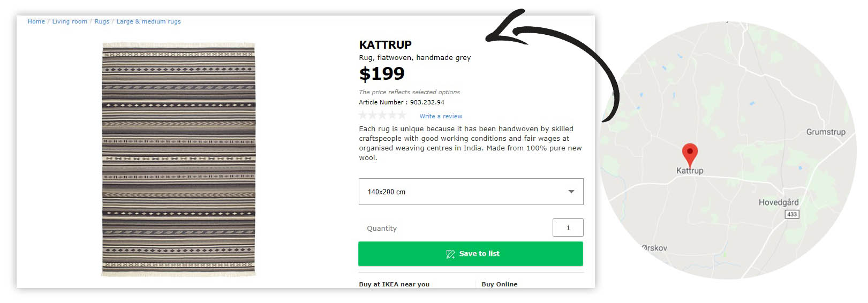Click the Hovedgård town label on the map
The width and height of the screenshot is (868, 303).
(778, 202)
